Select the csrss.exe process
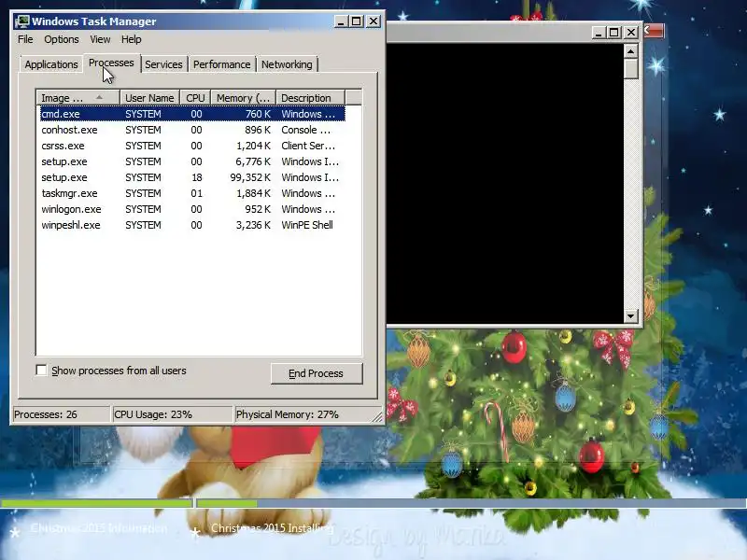Viewport: 747px width, 560px height. pyautogui.click(x=192, y=146)
